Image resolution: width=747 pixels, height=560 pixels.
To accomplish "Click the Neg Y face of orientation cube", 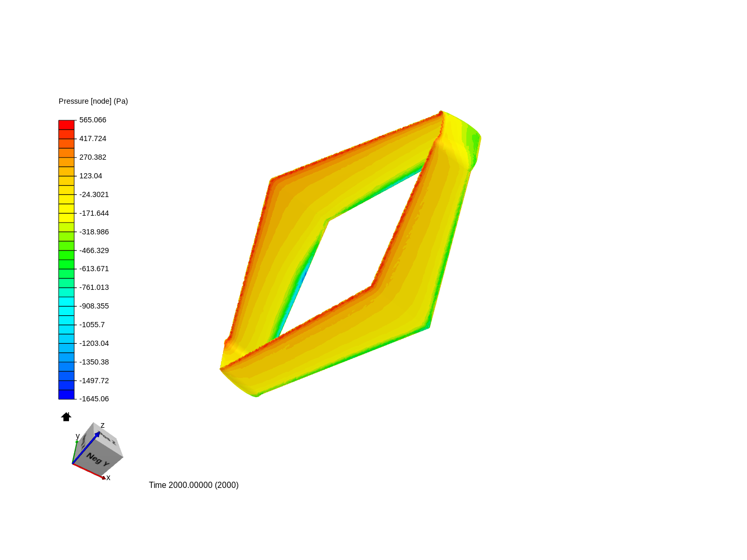I will point(98,459).
